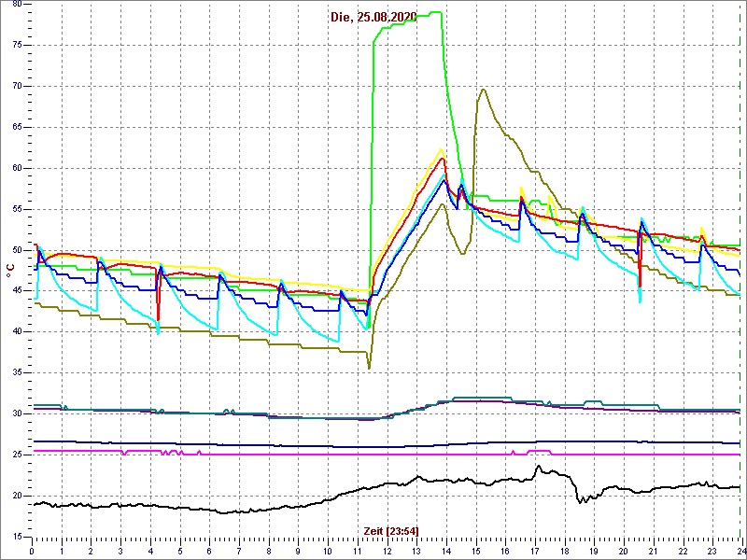Image resolution: width=747 pixels, height=560 pixels.
Task: Click the hour label '22' on the time axis
Action: (682, 549)
